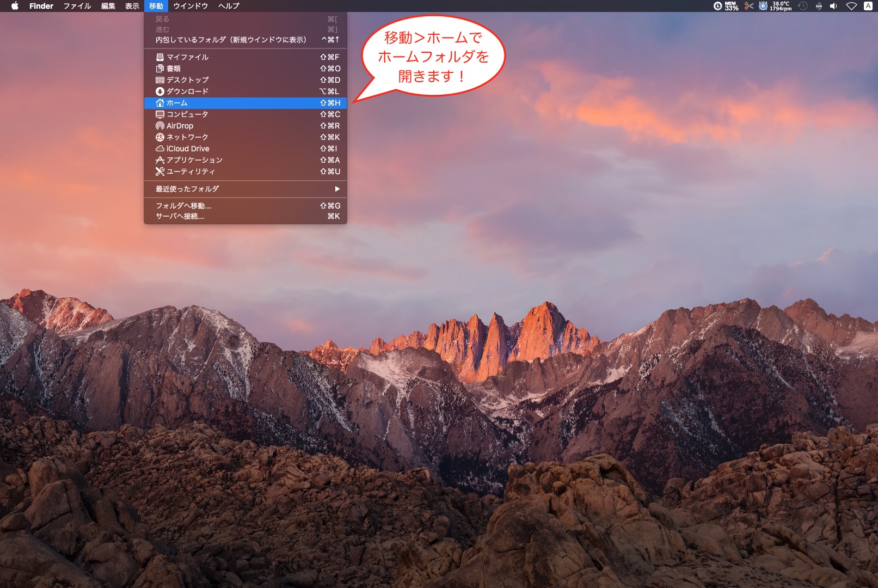Open the input source 'A' menu

click(x=868, y=6)
